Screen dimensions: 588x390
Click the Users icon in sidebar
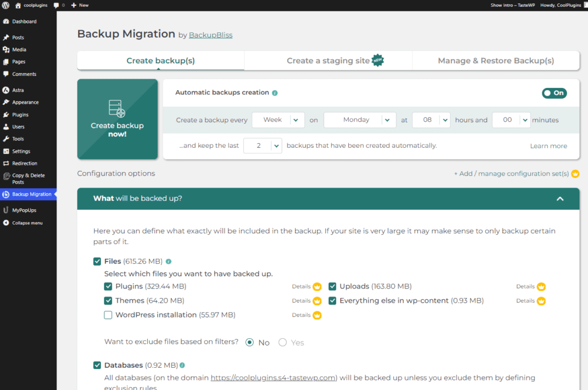[x=6, y=127]
